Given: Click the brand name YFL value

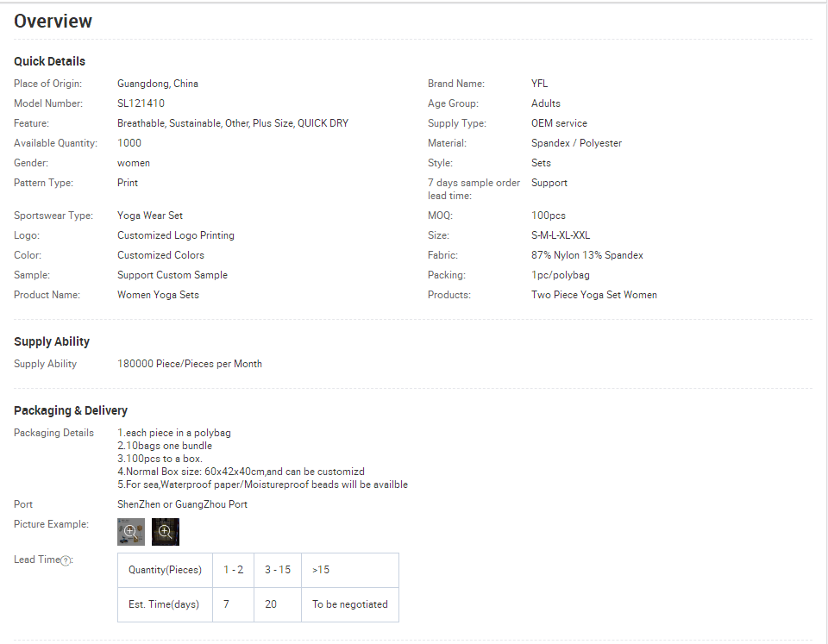Looking at the screenshot, I should click(x=539, y=84).
